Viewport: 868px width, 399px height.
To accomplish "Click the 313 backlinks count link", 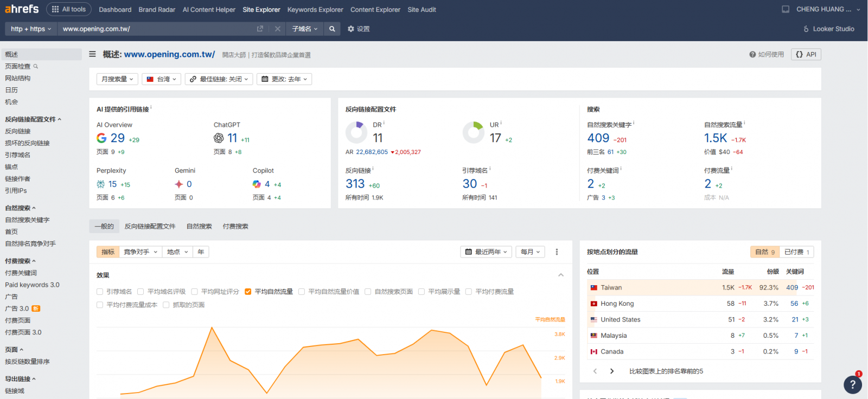I will point(355,184).
